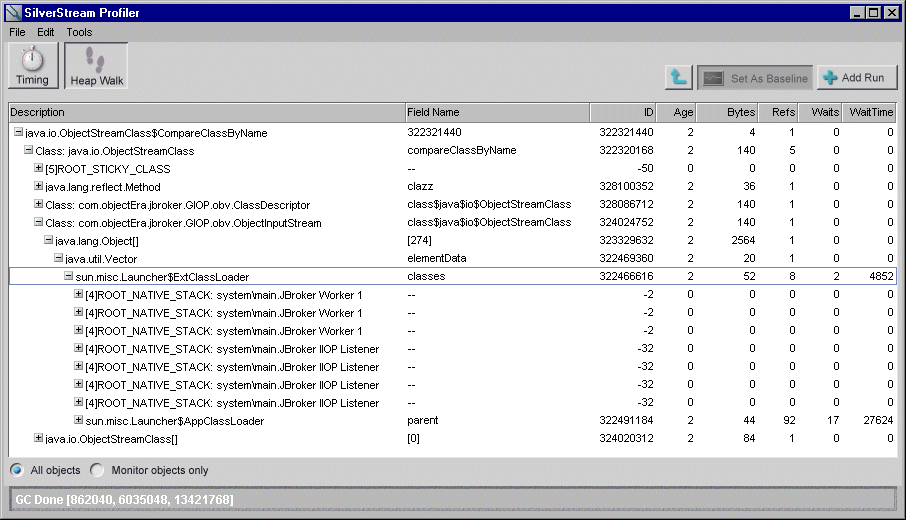Select the sun.misc.Launcher$AppClassLoader row
The image size is (906, 520).
[x=452, y=421]
